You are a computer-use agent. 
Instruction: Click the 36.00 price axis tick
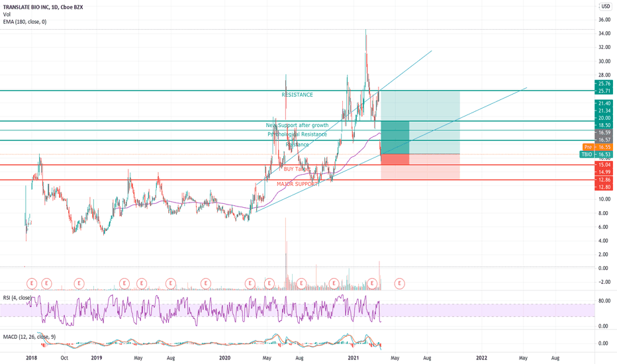coord(604,20)
